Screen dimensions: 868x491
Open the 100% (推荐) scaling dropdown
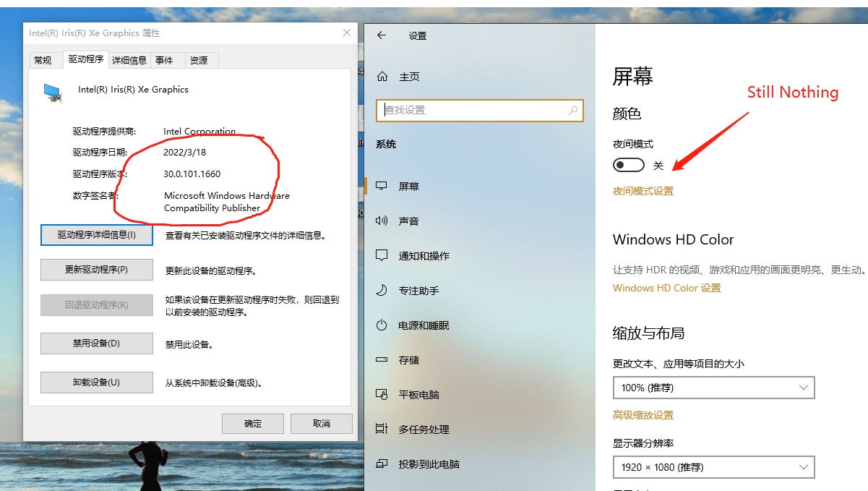(x=713, y=388)
